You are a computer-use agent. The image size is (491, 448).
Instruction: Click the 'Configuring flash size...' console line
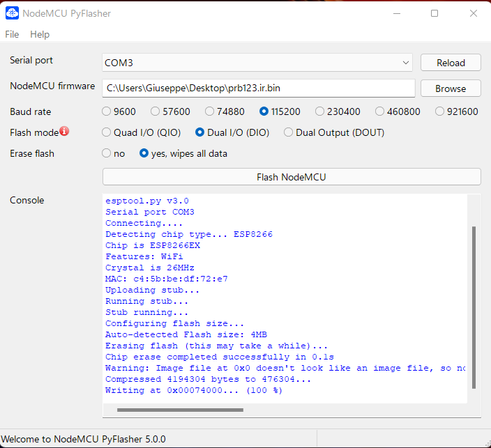point(174,323)
